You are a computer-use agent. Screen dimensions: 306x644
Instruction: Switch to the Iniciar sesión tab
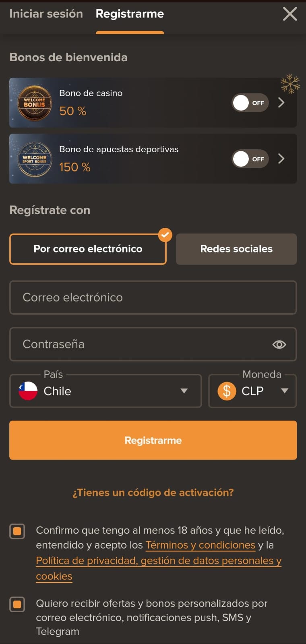point(46,14)
